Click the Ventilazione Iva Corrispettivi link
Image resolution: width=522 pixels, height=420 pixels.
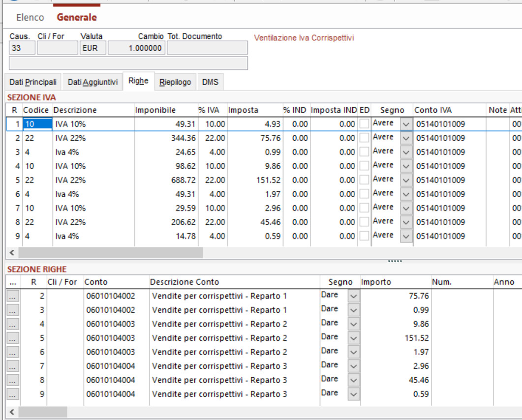304,38
